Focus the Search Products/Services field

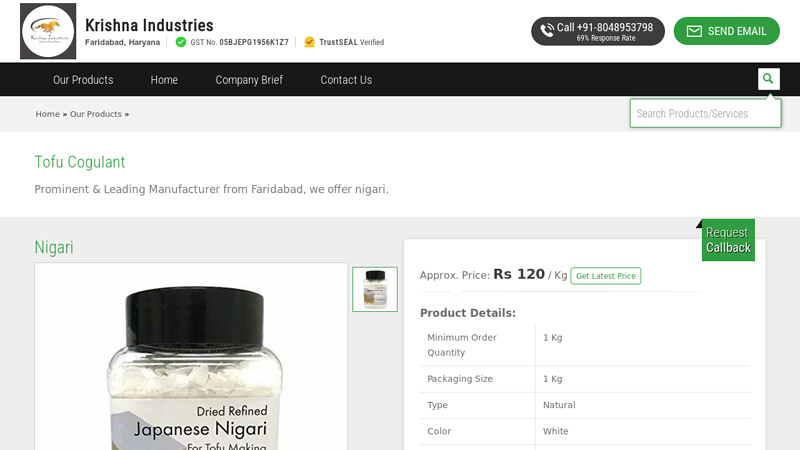click(705, 113)
